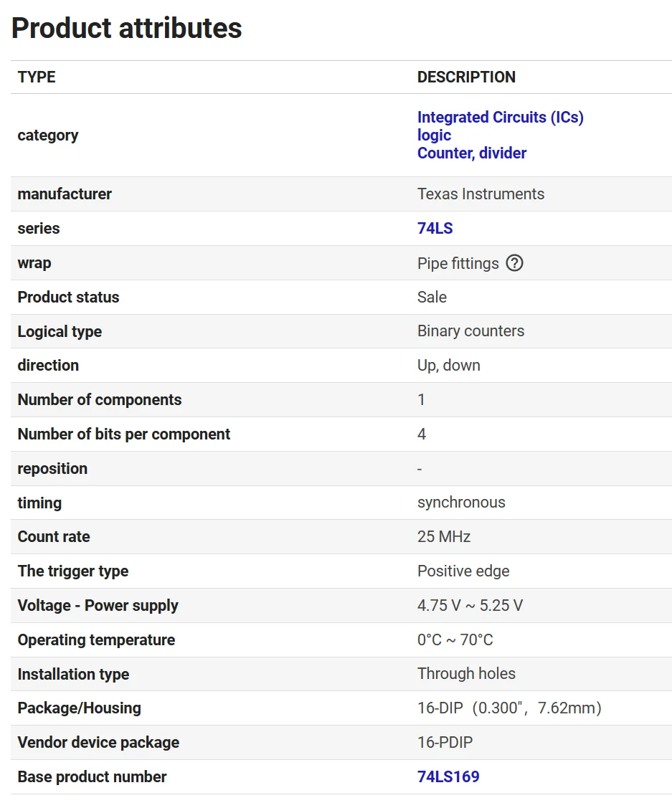Select the Through holes installation value
The height and width of the screenshot is (808, 672).
(x=466, y=673)
